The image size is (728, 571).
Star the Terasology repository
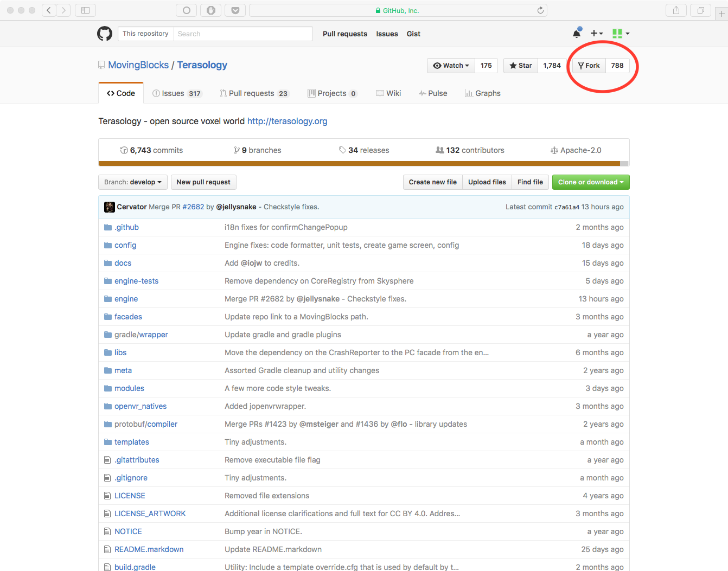[x=521, y=66]
